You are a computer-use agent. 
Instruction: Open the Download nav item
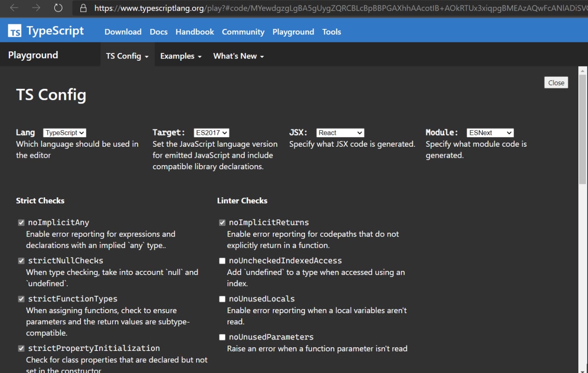click(123, 32)
